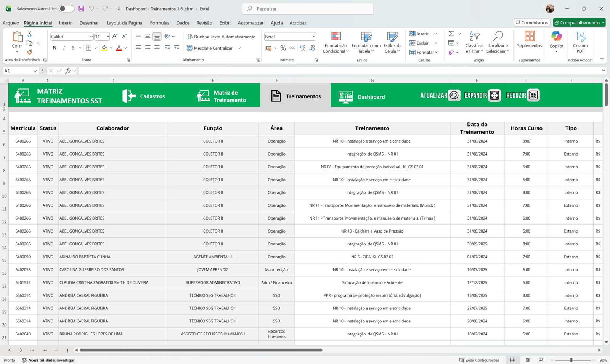Open Mesclar e Centralizar dropdown arrow
610x364 pixels.
click(x=240, y=48)
